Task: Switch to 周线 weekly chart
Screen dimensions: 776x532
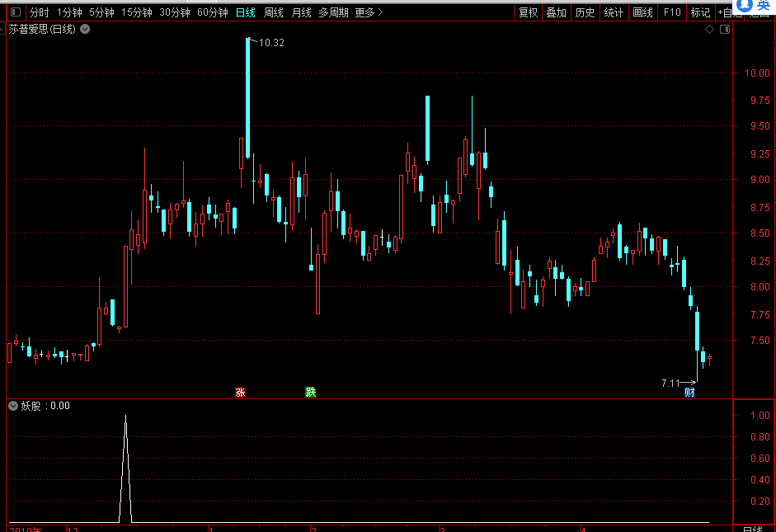Action: (273, 12)
